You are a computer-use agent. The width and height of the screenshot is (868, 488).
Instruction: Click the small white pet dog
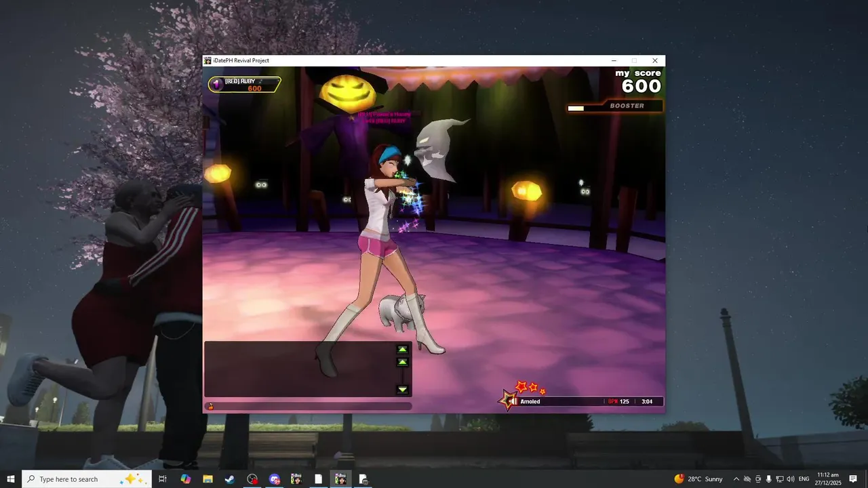[x=402, y=314]
